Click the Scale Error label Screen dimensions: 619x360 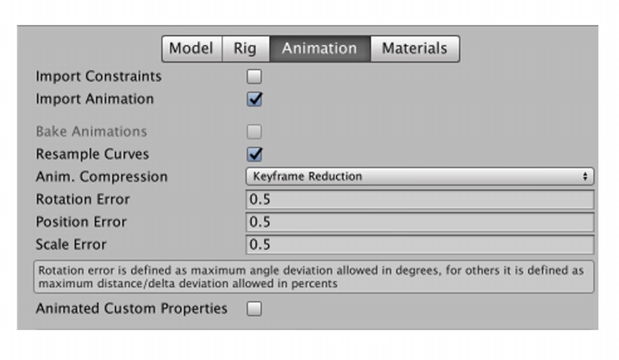pyautogui.click(x=71, y=244)
